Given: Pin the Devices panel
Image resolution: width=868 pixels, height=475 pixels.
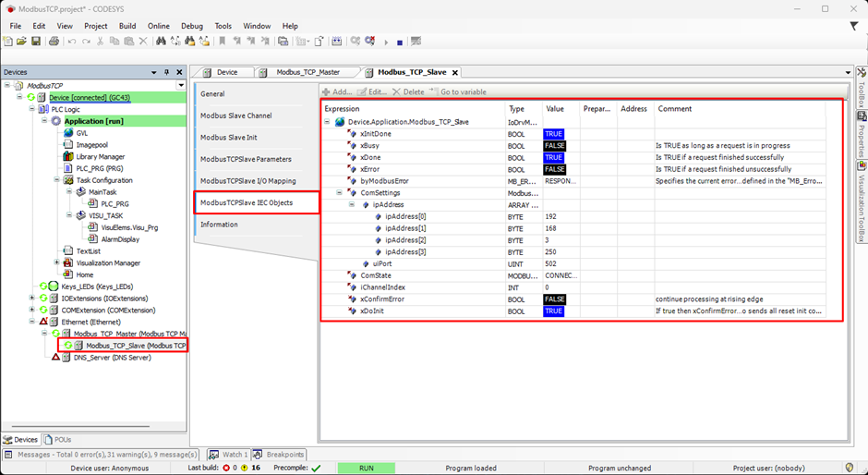Looking at the screenshot, I should pyautogui.click(x=166, y=72).
